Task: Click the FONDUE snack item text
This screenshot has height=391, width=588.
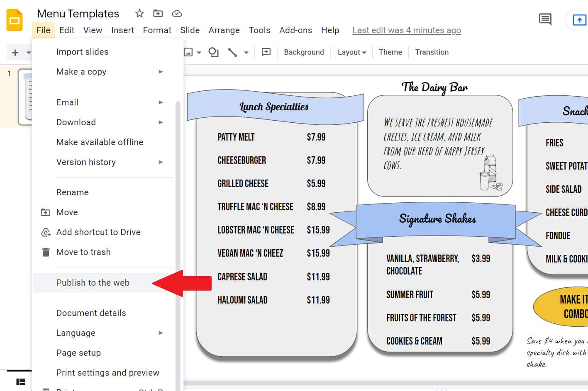Action: tap(558, 236)
